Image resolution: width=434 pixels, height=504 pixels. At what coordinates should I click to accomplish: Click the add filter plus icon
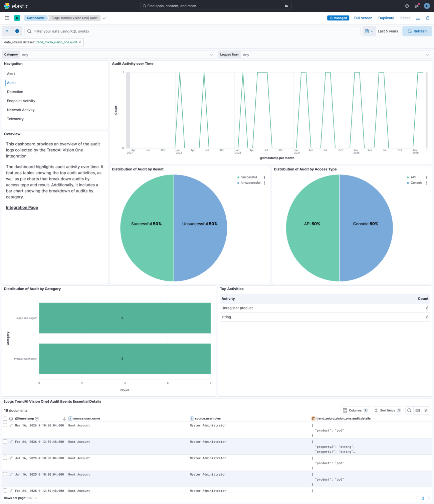point(17,31)
